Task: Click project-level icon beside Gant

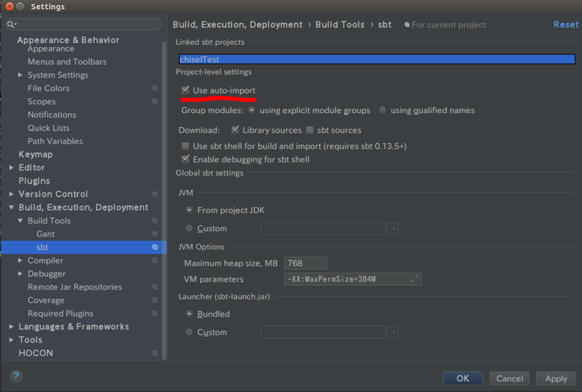Action: pos(155,234)
